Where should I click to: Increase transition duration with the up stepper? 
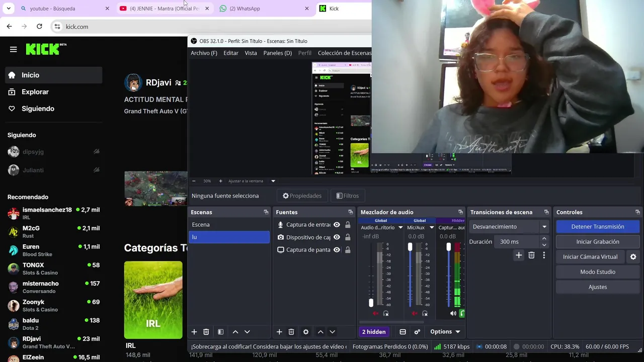point(544,239)
